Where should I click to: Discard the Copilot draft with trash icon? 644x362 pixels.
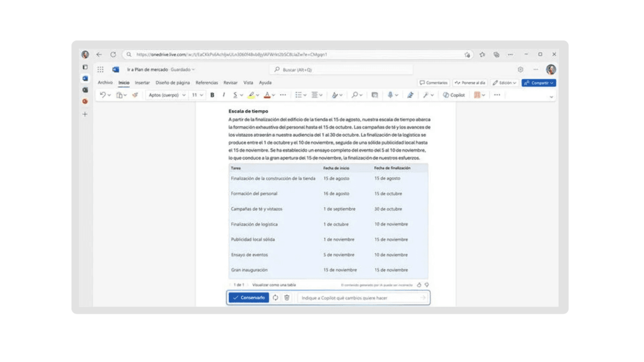point(287,298)
